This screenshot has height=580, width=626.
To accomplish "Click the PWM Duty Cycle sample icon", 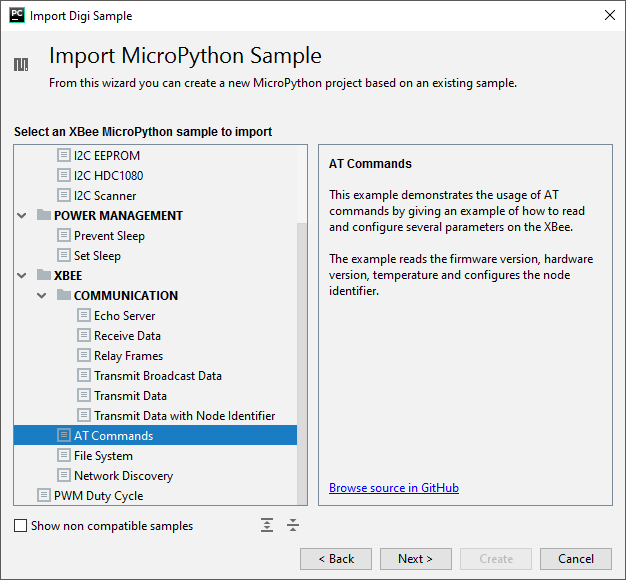I will pos(44,496).
